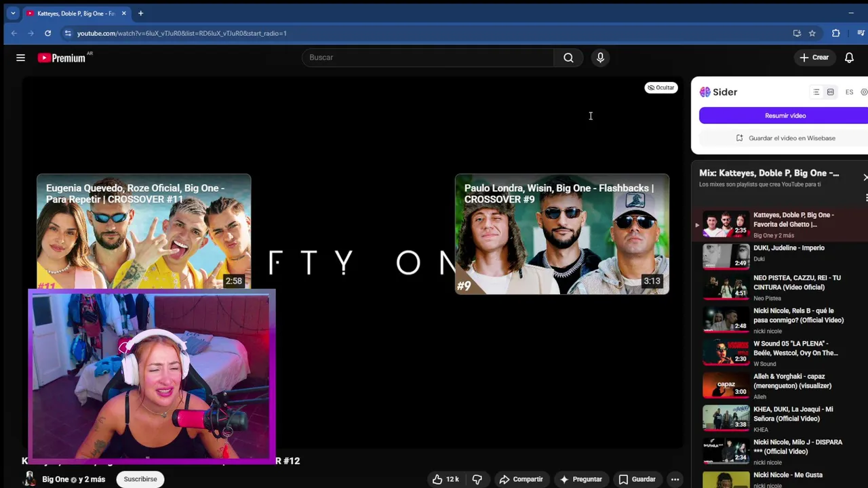The width and height of the screenshot is (868, 488).
Task: Minimize the Chrome window
Action: [x=851, y=13]
